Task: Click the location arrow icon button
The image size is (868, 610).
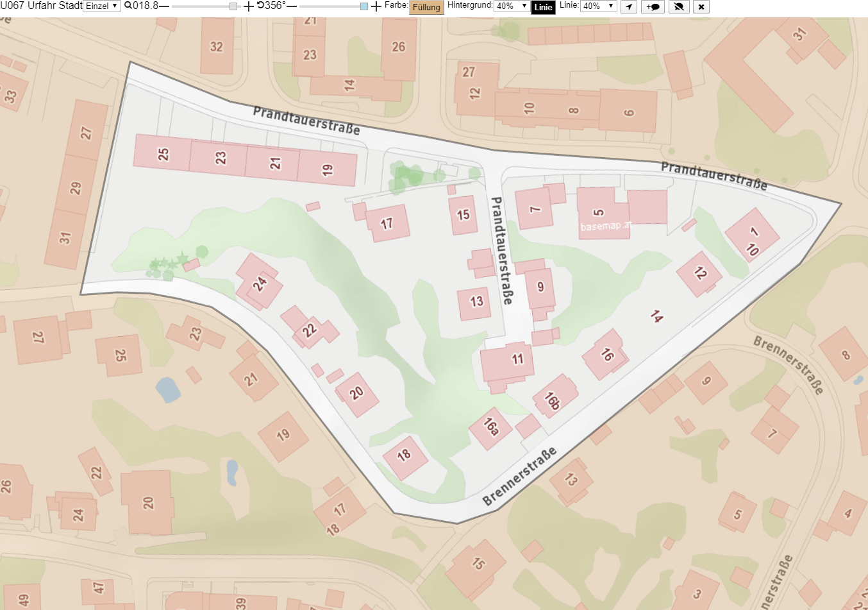Action: pyautogui.click(x=629, y=6)
